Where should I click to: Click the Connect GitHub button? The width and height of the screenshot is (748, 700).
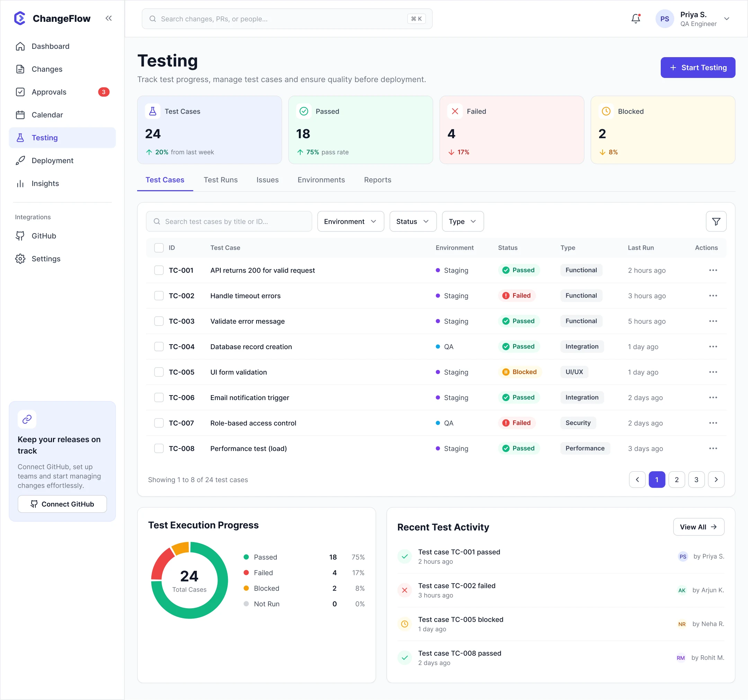point(62,504)
